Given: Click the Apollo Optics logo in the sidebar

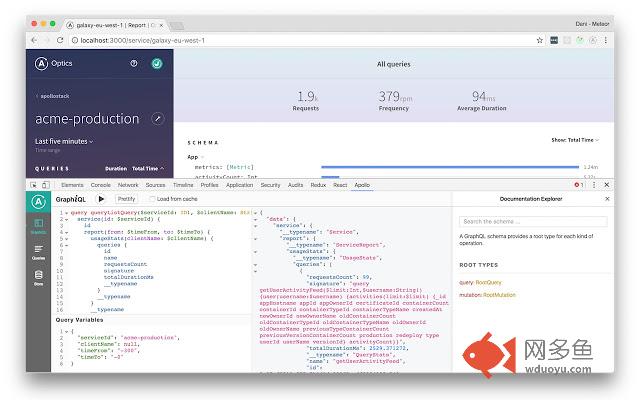Looking at the screenshot, I should (x=41, y=64).
